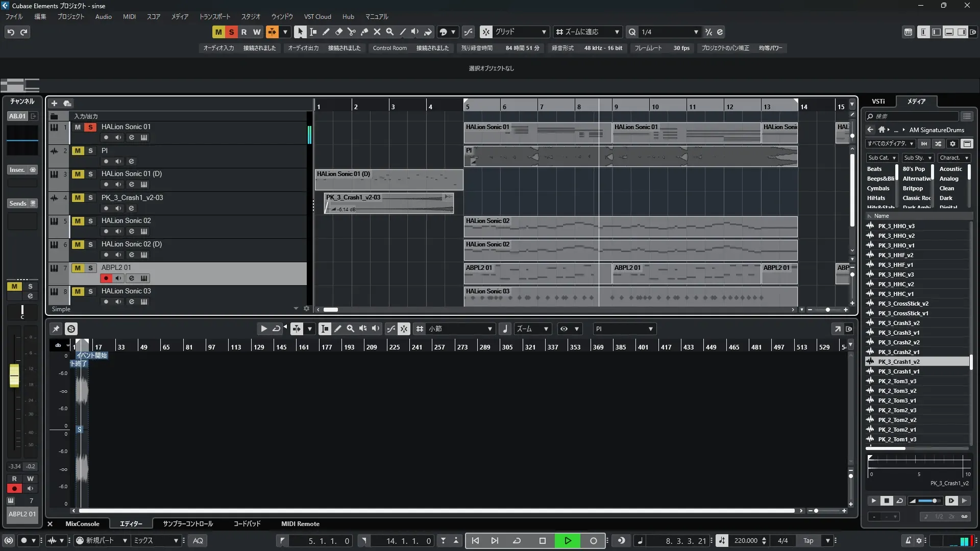Click the Add Track plus icon

(54, 104)
